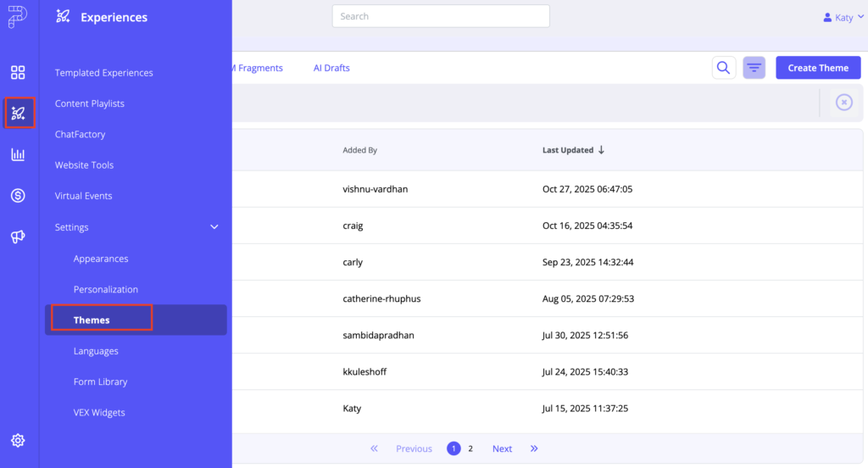This screenshot has width=868, height=468.
Task: Open the analytics bar chart icon
Action: (x=18, y=154)
